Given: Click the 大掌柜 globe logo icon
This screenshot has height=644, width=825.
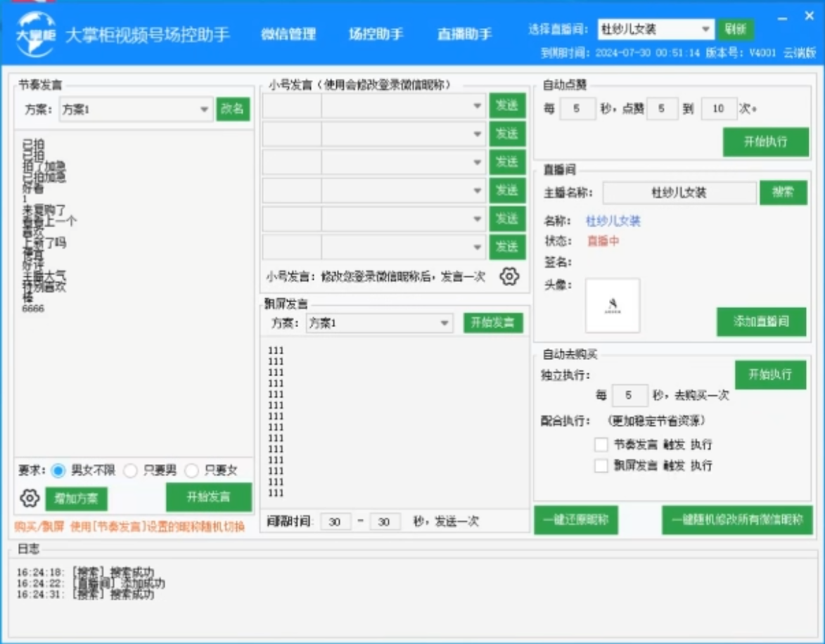Looking at the screenshot, I should coord(35,34).
